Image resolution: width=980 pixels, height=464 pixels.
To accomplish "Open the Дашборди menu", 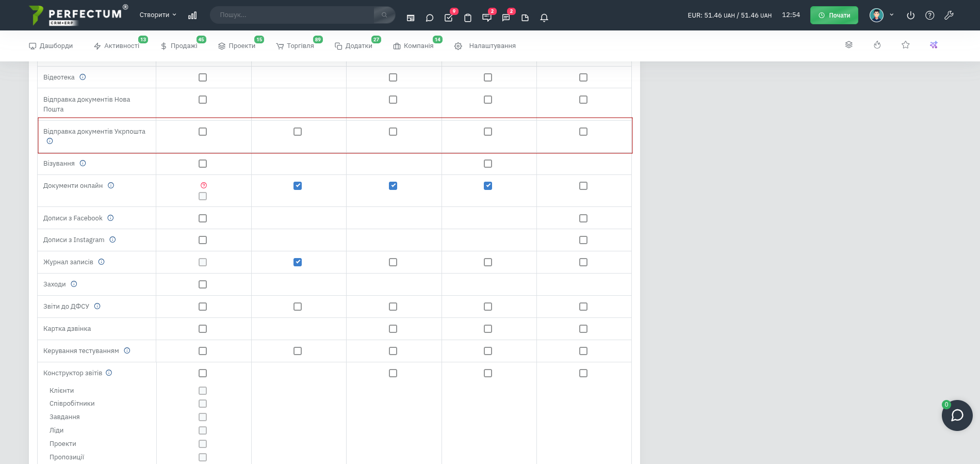I will [x=51, y=46].
